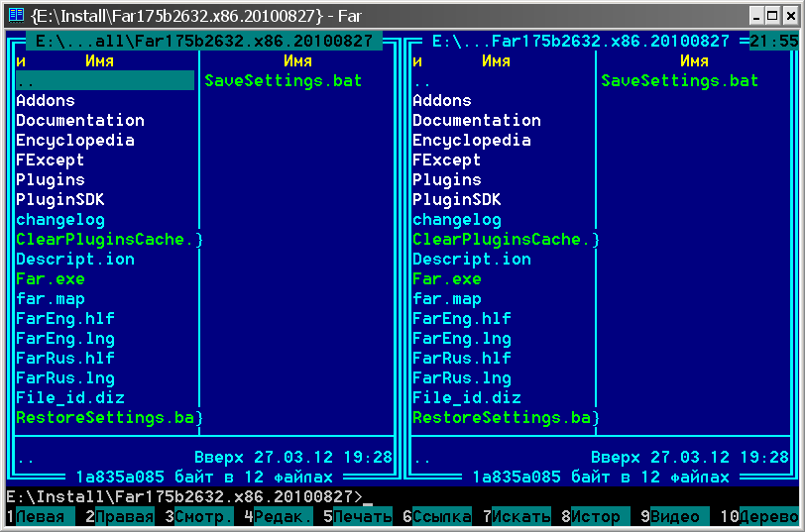Select SaveSettings.bat in right panel
The width and height of the screenshot is (805, 532).
click(680, 80)
